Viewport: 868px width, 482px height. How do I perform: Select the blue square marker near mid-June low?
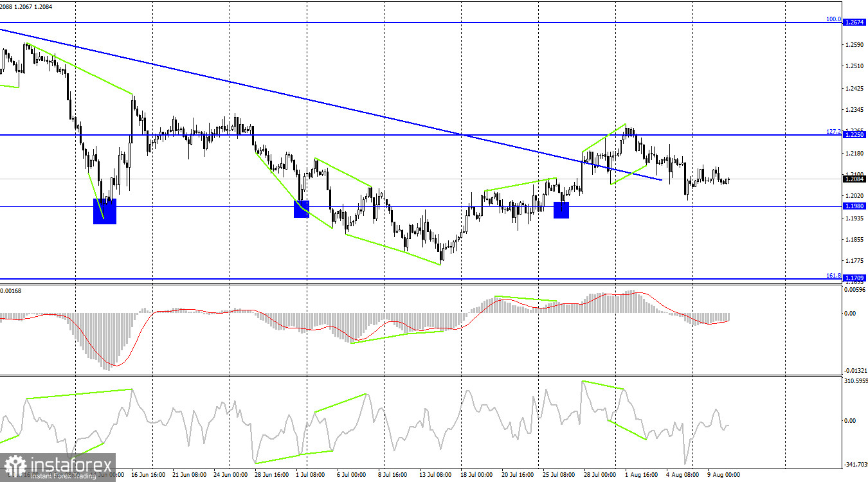click(x=105, y=211)
